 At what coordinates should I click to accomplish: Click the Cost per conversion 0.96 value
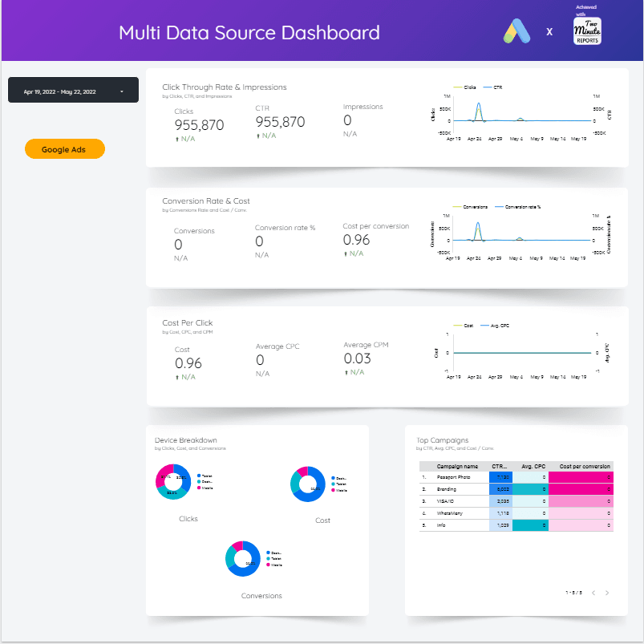coord(357,240)
